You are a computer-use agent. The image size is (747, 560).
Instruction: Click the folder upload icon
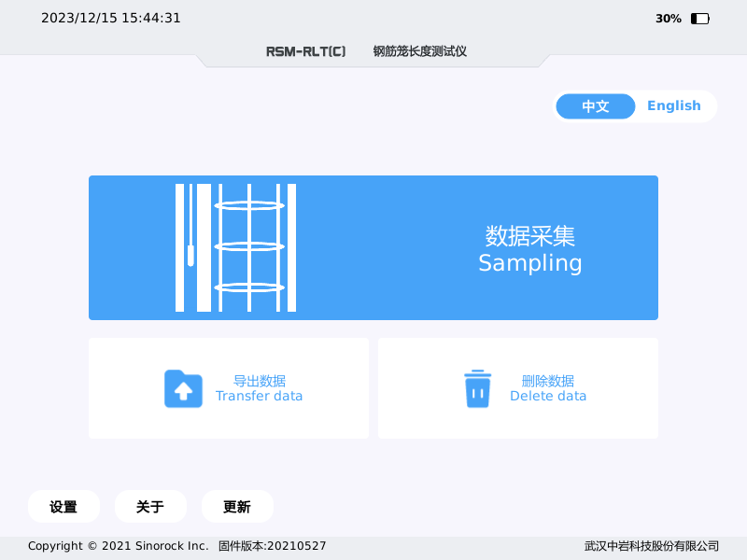point(183,388)
